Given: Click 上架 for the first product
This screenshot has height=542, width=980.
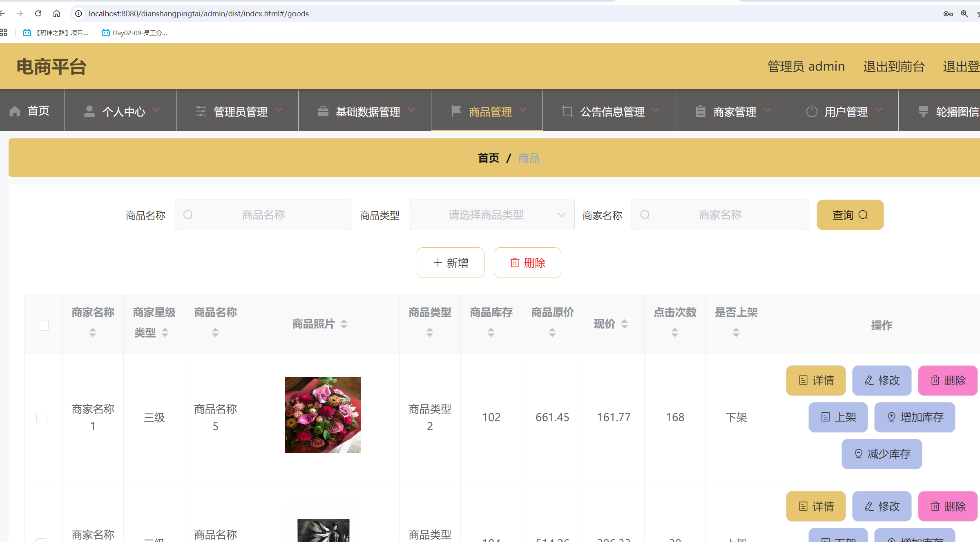Looking at the screenshot, I should tap(838, 417).
